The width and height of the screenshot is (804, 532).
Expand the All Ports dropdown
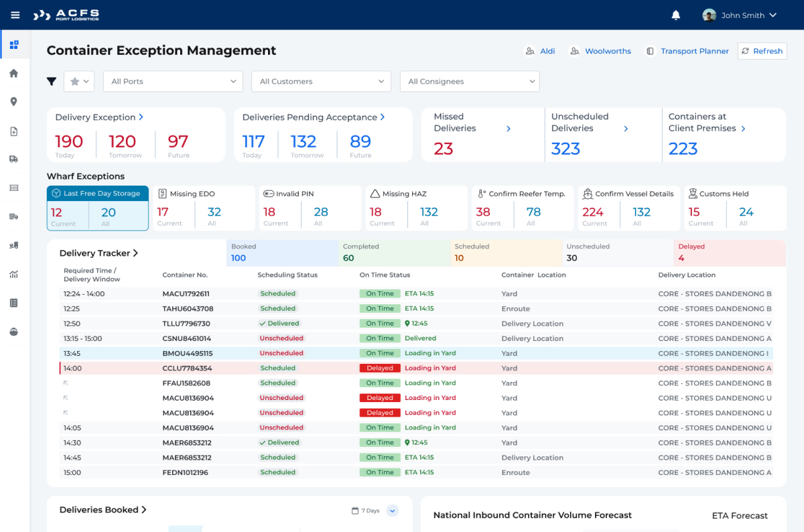173,81
